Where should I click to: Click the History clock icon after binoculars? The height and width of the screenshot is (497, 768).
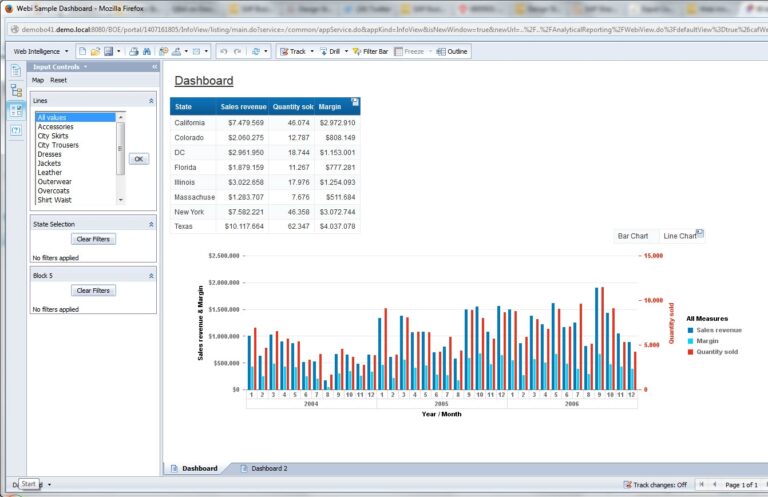point(164,51)
